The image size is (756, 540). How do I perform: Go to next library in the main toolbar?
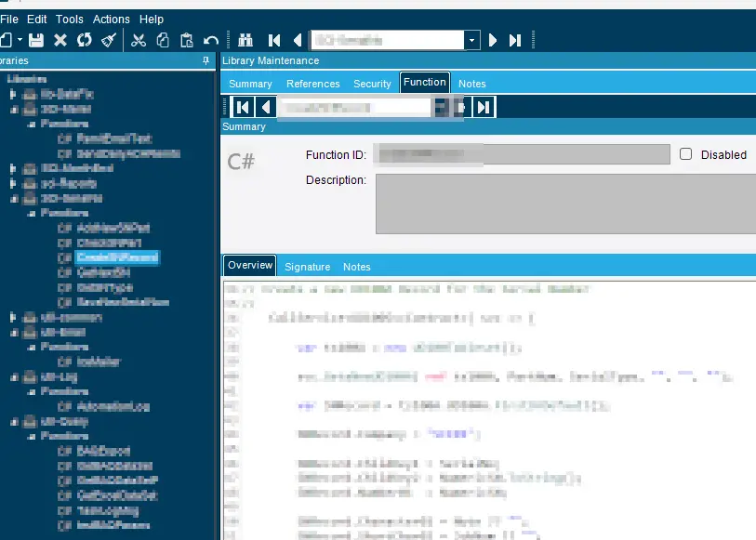pyautogui.click(x=493, y=40)
